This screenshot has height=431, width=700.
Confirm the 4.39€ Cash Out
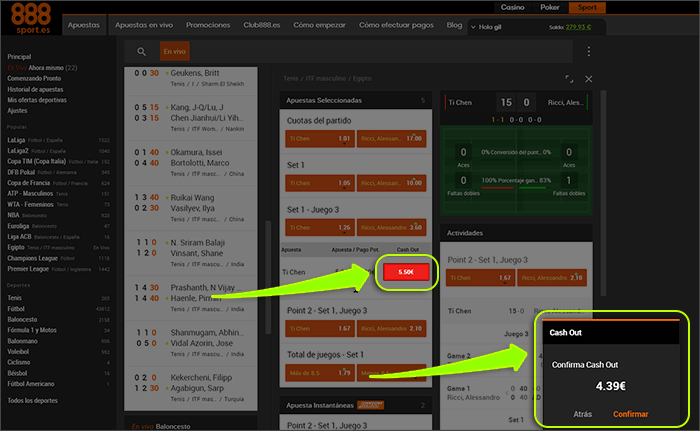coord(630,414)
